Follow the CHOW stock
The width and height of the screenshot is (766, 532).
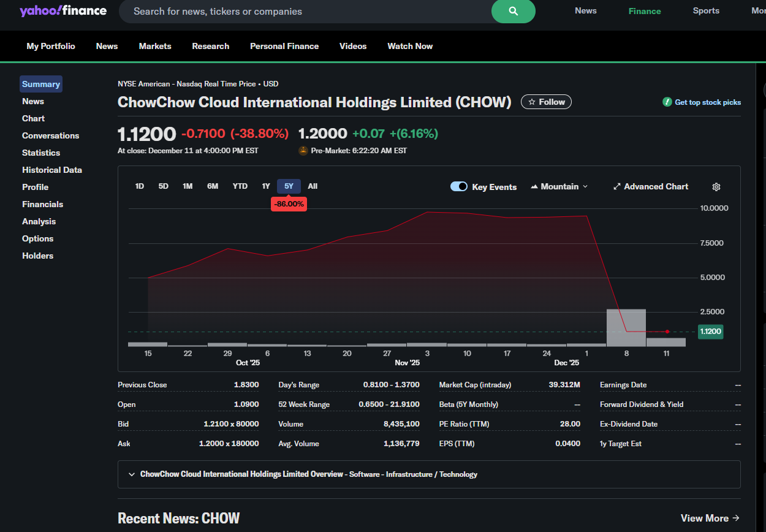pos(546,102)
